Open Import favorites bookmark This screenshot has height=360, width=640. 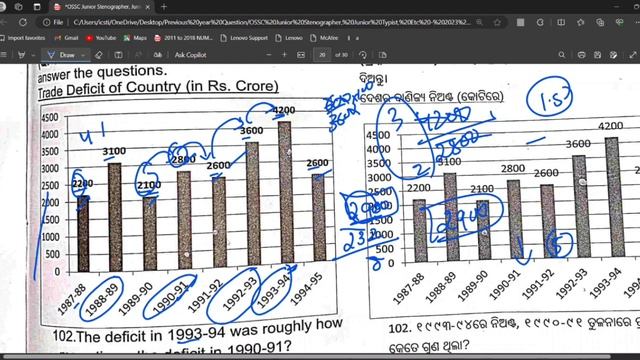pos(23,38)
